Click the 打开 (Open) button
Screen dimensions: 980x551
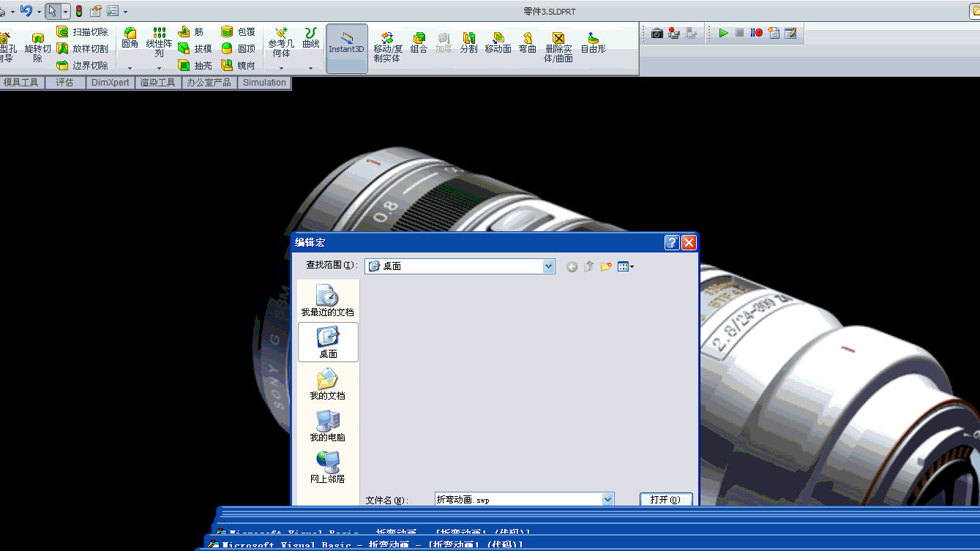tap(666, 499)
